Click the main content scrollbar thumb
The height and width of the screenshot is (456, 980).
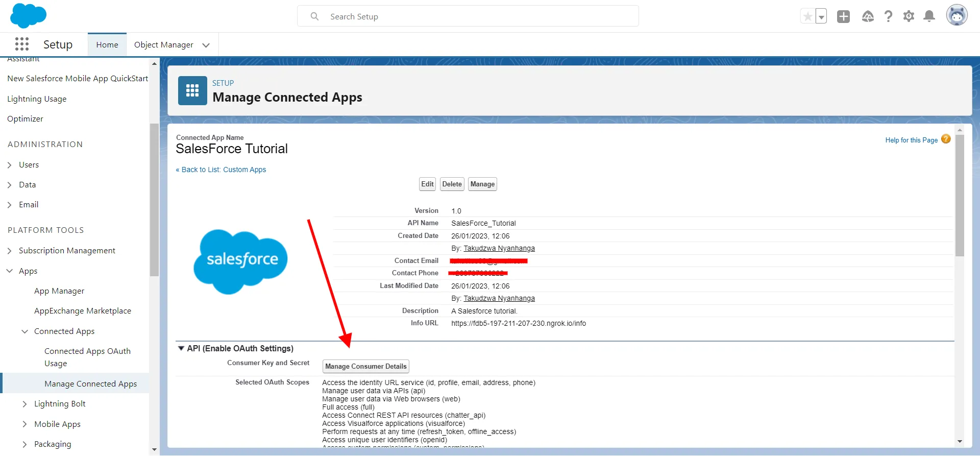960,195
